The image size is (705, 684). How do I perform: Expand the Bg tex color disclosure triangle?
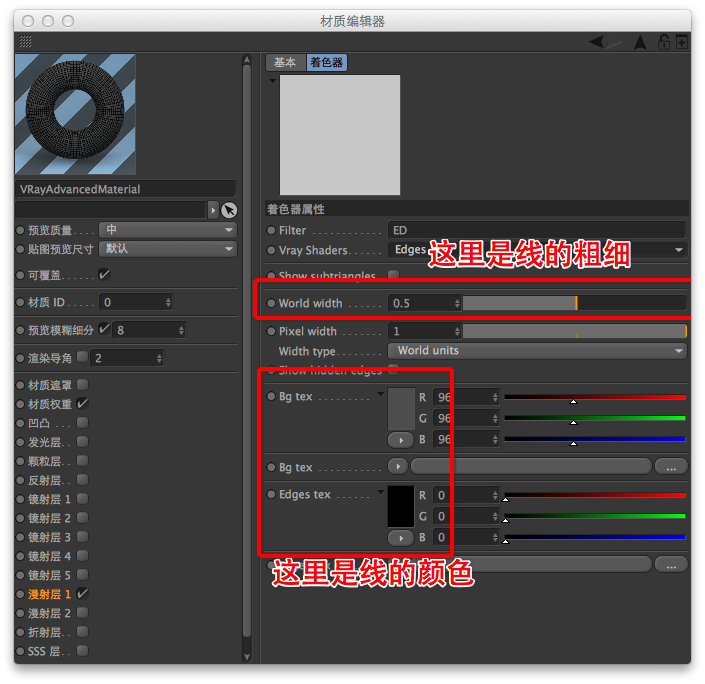(380, 394)
